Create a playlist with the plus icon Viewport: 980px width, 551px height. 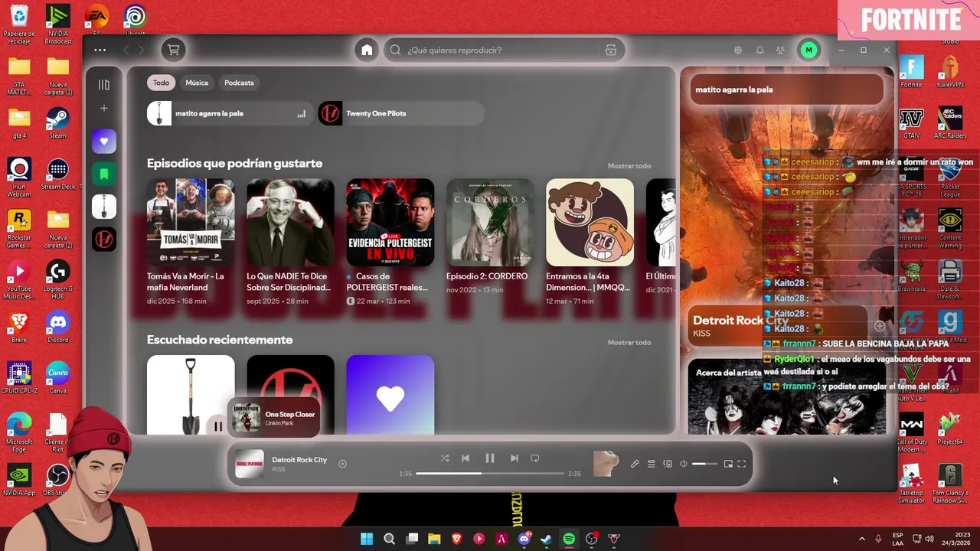(x=104, y=109)
